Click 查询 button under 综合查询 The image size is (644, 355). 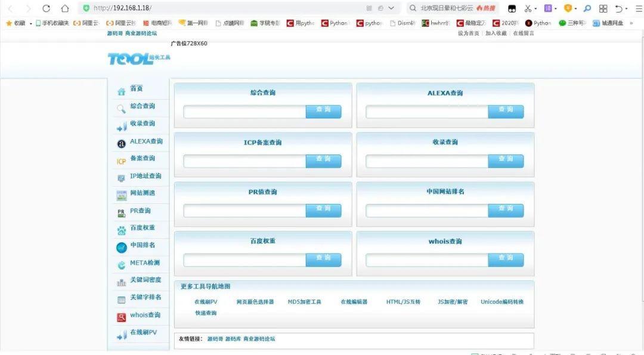point(323,112)
